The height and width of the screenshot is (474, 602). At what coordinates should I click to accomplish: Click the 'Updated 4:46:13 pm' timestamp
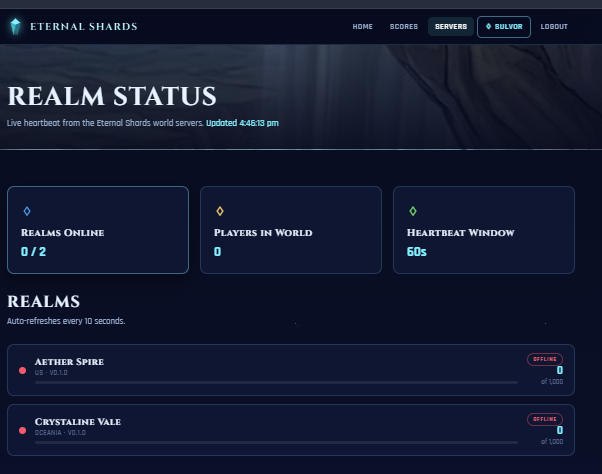tap(242, 123)
